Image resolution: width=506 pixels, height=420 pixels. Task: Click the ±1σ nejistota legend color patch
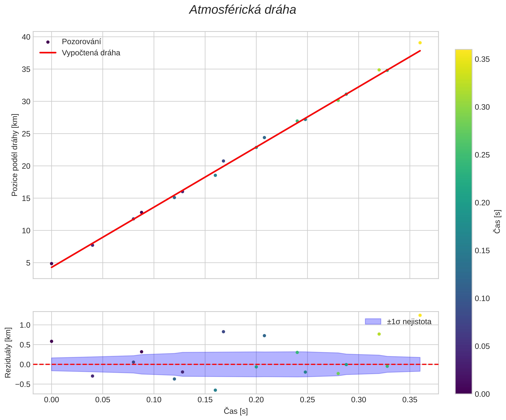(x=373, y=321)
